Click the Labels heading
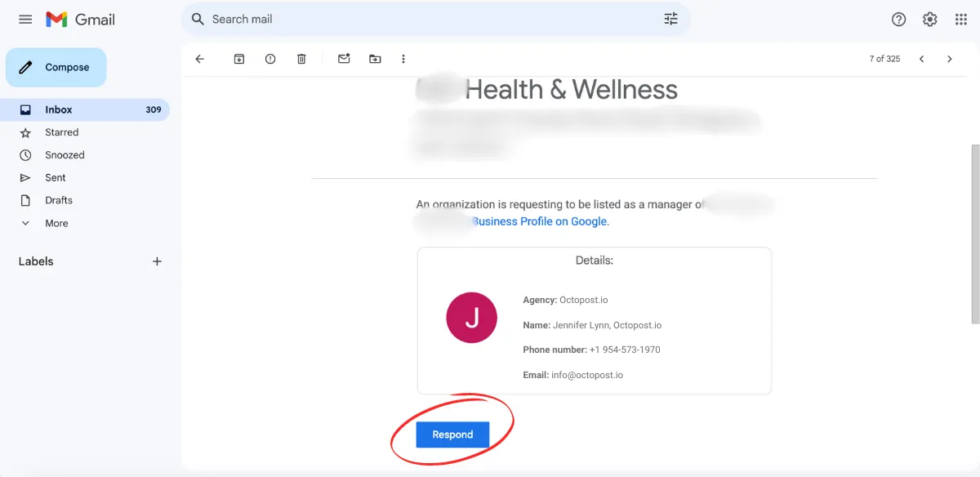 tap(36, 261)
